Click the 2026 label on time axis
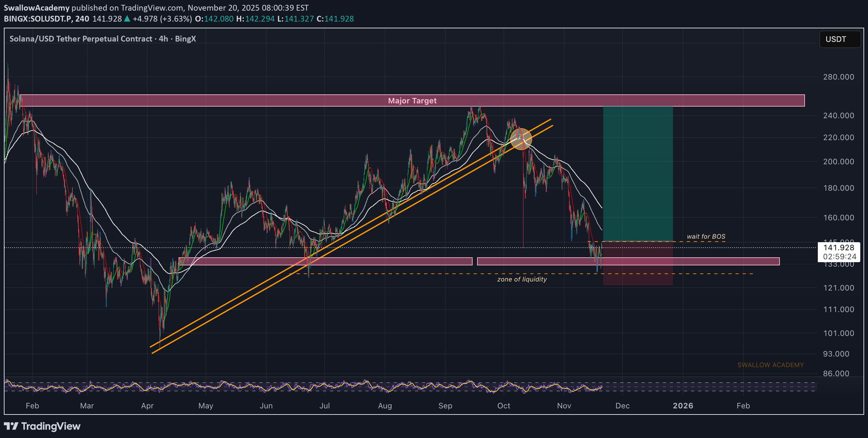Viewport: 868px width, 438px height. pos(683,405)
